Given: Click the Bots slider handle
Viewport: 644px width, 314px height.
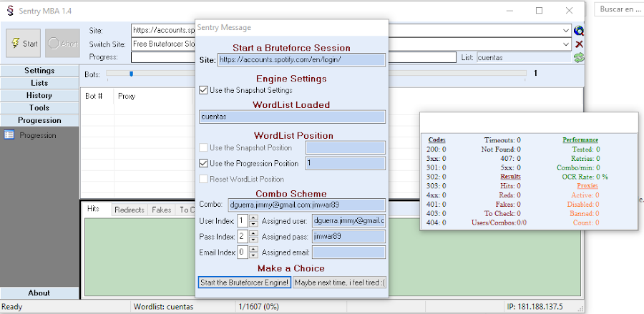Looking at the screenshot, I should [132, 74].
